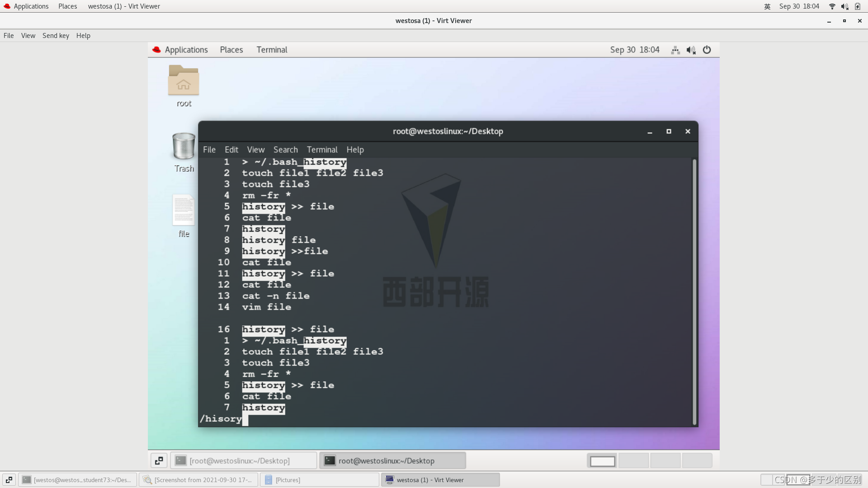Open the Virt Viewer Send key menu
This screenshot has width=868, height=488.
[x=56, y=36]
